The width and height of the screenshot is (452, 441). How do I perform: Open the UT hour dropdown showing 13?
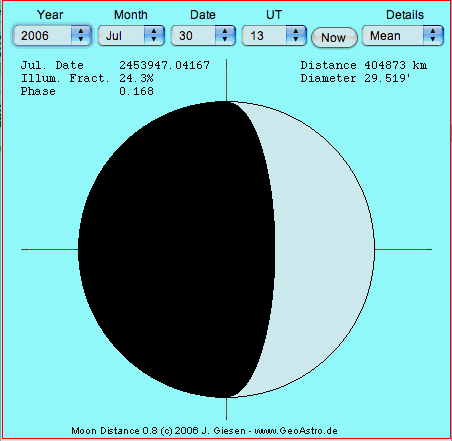coord(274,35)
